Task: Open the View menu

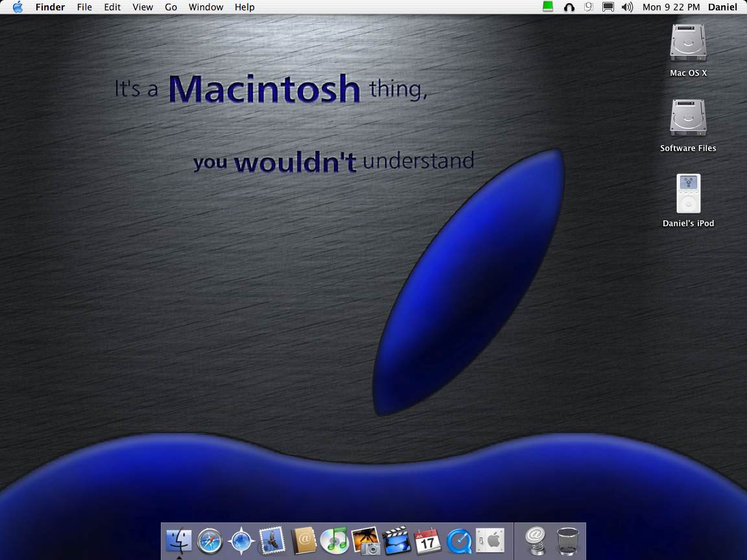Action: (143, 7)
